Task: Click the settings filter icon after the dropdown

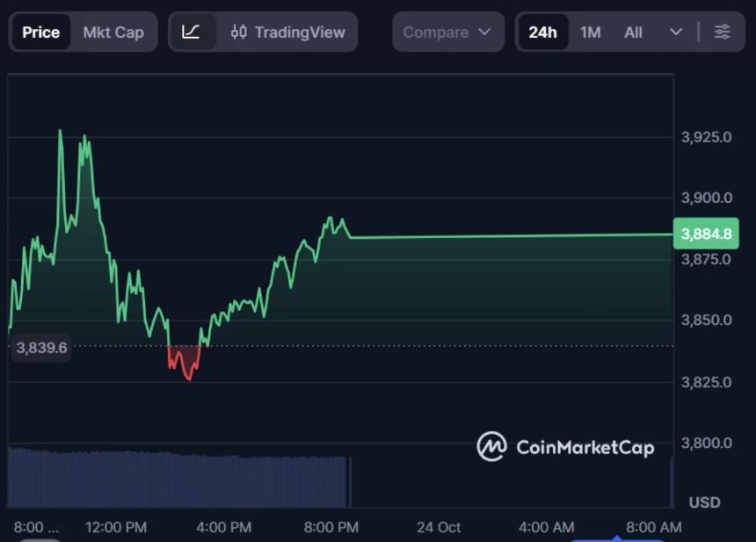Action: pos(723,32)
